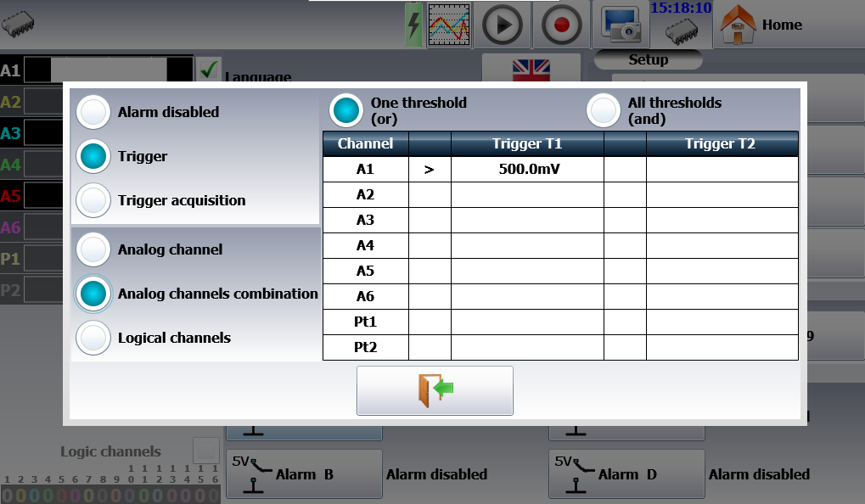Open the Alarm D configuration
Viewport: 865px width, 504px height.
coord(626,473)
